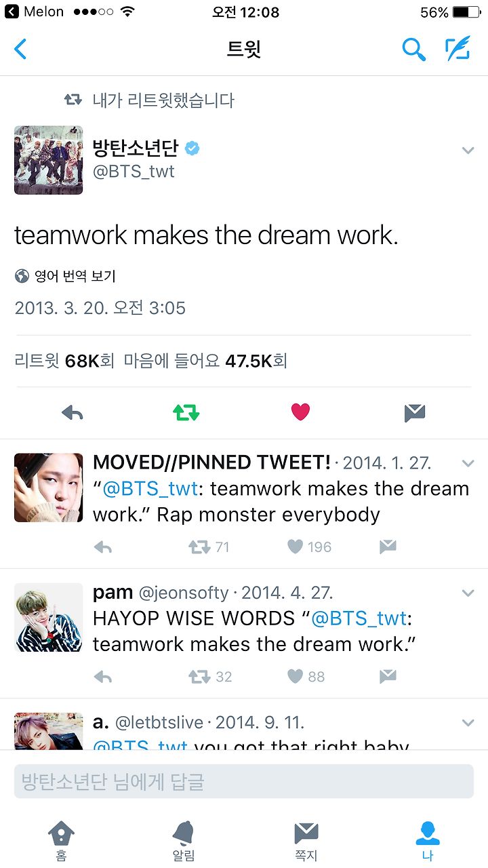Open the chevron menu on MOVED//PINNED TWEET reply

468,463
